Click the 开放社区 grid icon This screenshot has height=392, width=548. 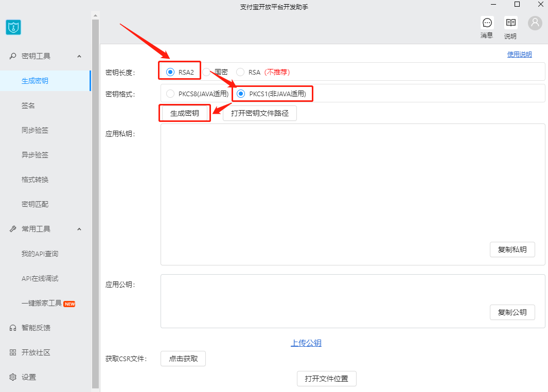pyautogui.click(x=13, y=352)
